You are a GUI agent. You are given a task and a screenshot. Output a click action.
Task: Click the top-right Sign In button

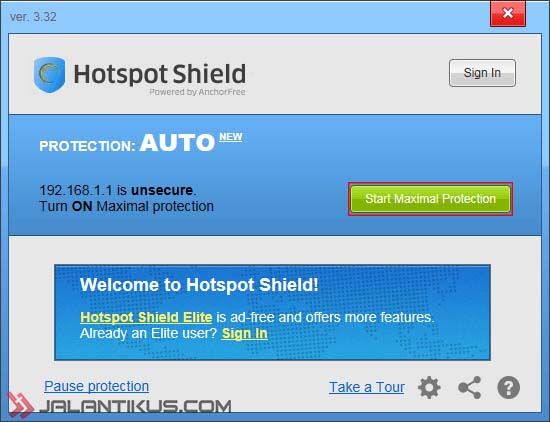click(482, 73)
